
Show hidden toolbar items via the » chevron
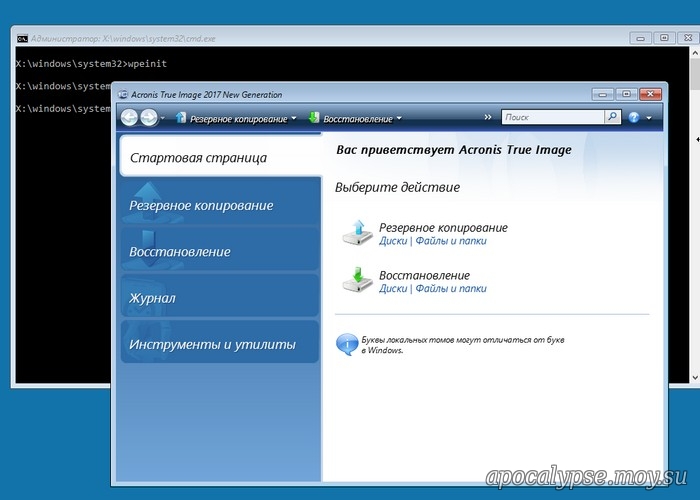pos(488,118)
